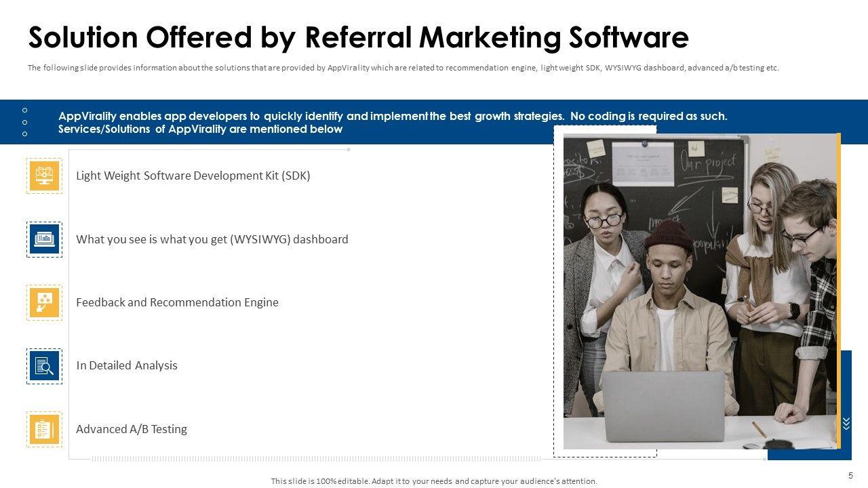Click the subtitle description below the title
This screenshot has width=868, height=488.
coord(403,68)
